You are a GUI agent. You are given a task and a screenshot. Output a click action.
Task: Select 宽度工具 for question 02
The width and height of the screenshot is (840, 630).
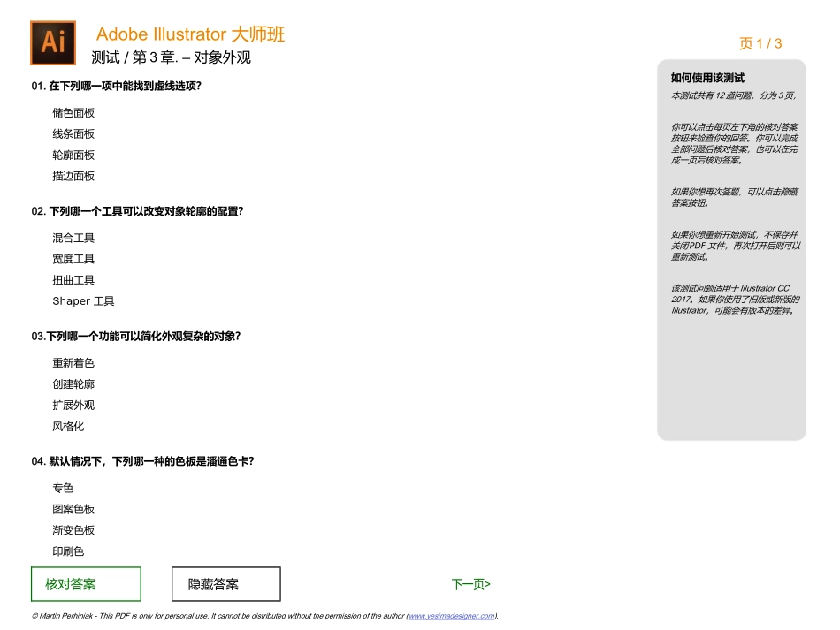72,259
